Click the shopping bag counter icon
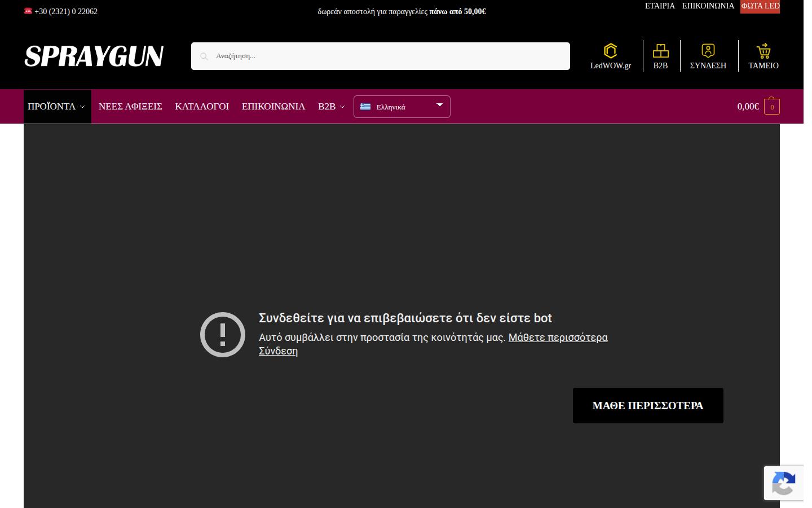The image size is (812, 508). (772, 106)
